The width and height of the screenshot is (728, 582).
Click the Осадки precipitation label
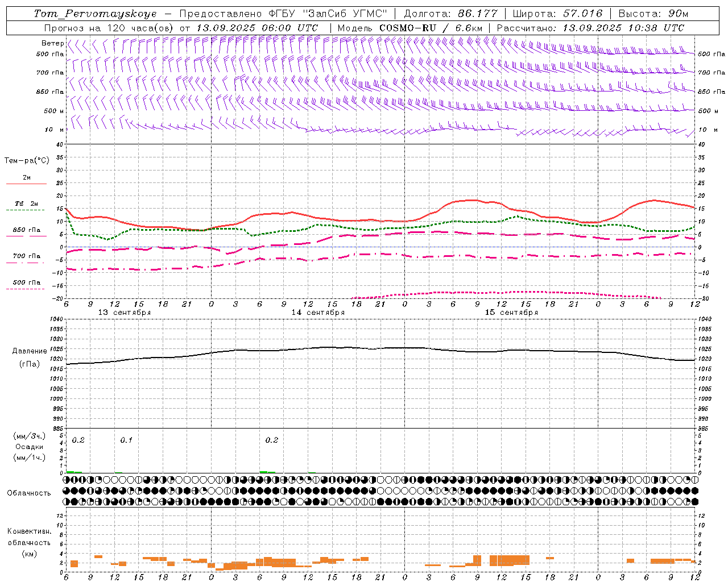tap(29, 447)
